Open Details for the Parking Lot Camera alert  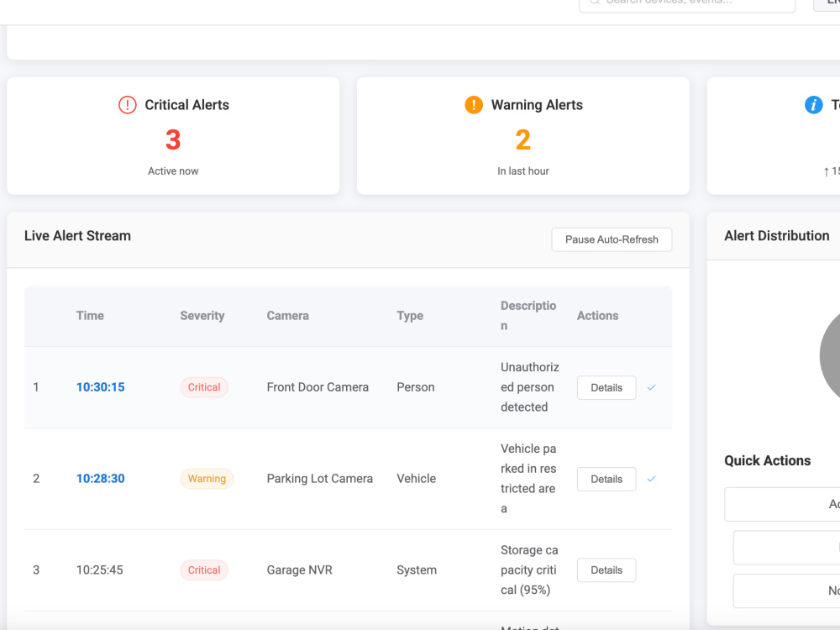[x=606, y=479]
